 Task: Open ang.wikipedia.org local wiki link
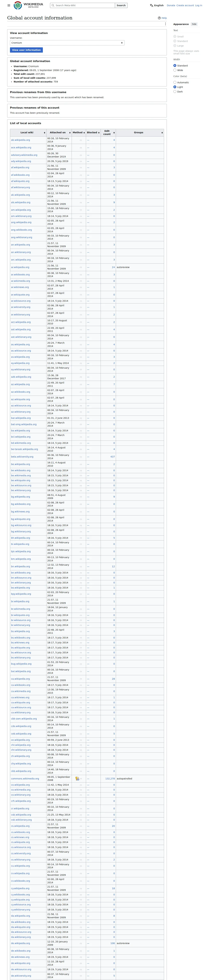click(21, 222)
